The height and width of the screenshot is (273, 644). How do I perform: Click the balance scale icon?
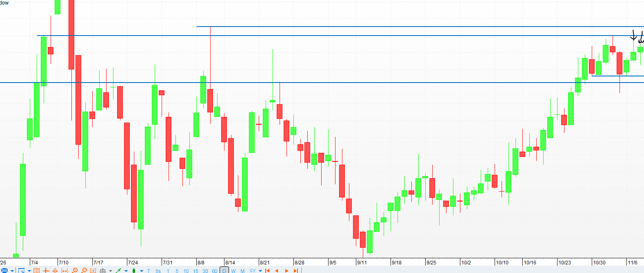coord(103,271)
